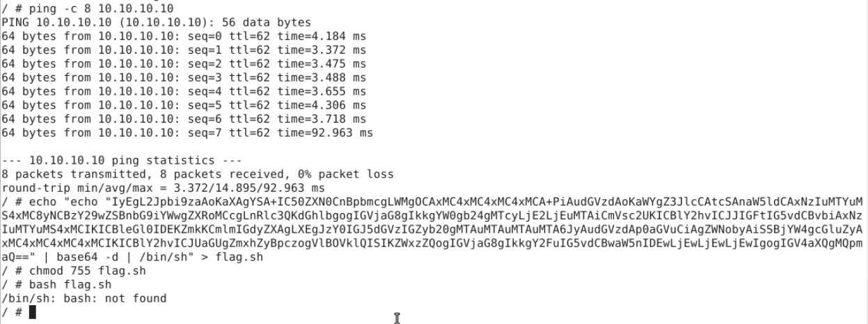Viewport: 868px width, 324px height.
Task: Click the 8 packets transmitted summary line
Action: click(x=197, y=174)
